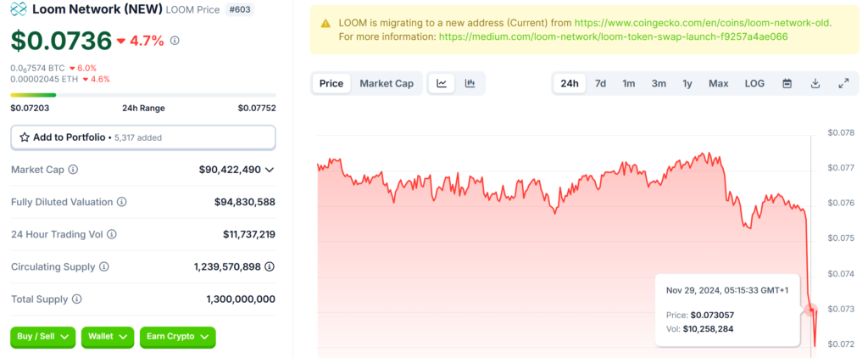
Task: Expand Market Cap value chevron
Action: (x=270, y=170)
